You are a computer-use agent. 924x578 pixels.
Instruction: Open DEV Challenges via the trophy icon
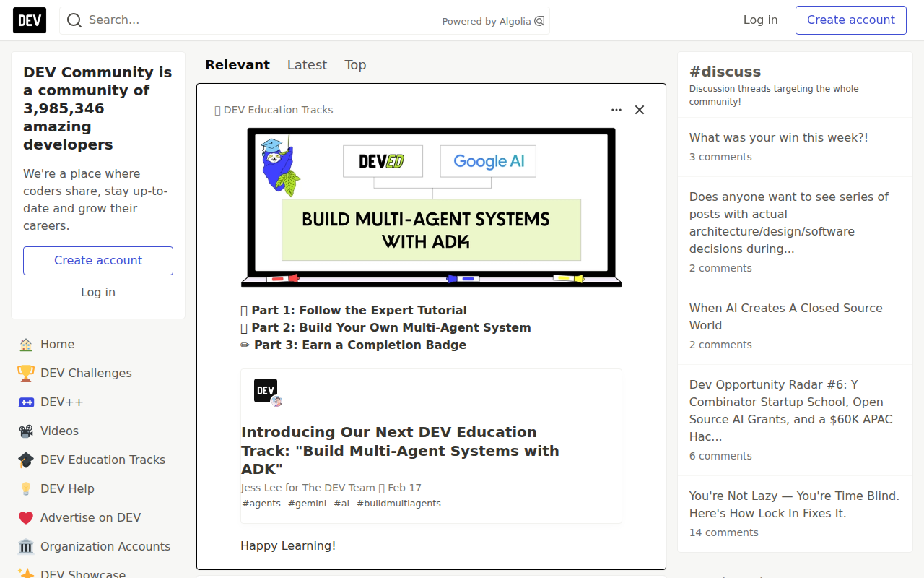(x=26, y=374)
